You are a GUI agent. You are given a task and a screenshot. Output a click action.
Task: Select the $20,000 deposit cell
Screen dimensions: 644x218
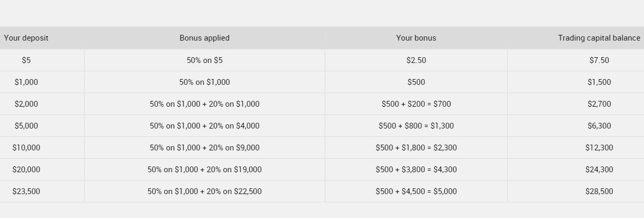coord(26,170)
